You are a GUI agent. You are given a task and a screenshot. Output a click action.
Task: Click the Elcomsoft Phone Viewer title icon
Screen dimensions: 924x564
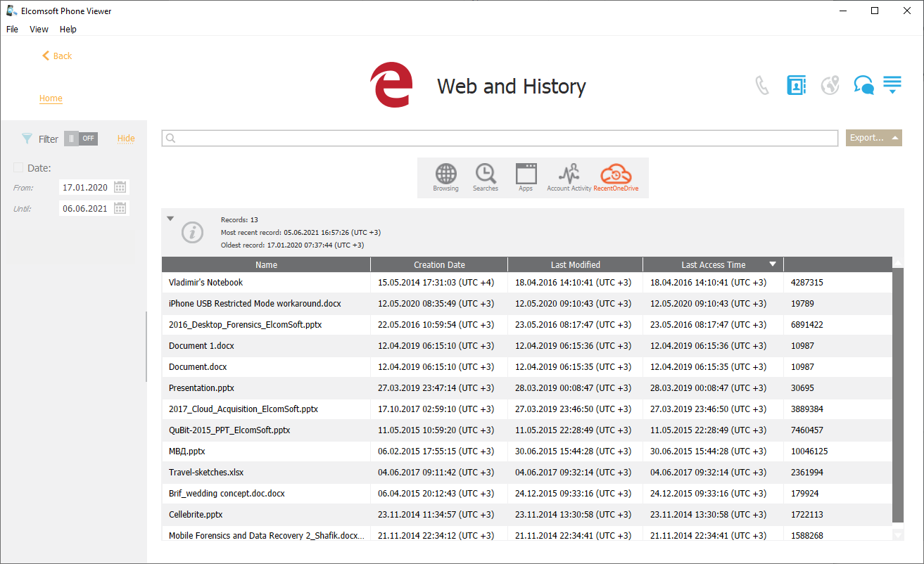(x=11, y=11)
